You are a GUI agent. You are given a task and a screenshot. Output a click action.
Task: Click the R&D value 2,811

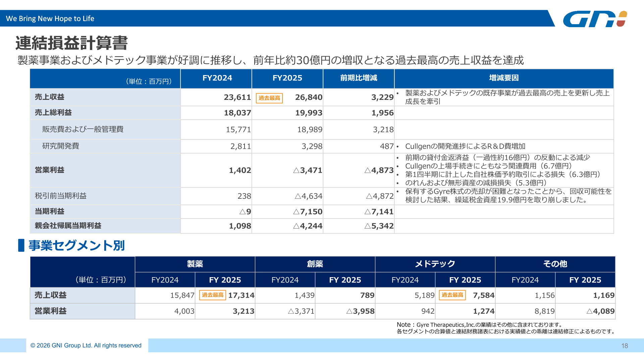tap(240, 146)
